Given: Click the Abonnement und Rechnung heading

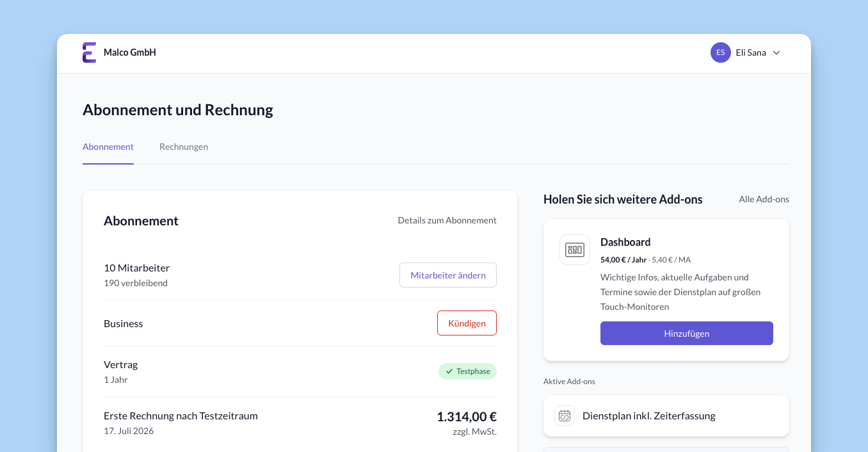Looking at the screenshot, I should coord(178,109).
